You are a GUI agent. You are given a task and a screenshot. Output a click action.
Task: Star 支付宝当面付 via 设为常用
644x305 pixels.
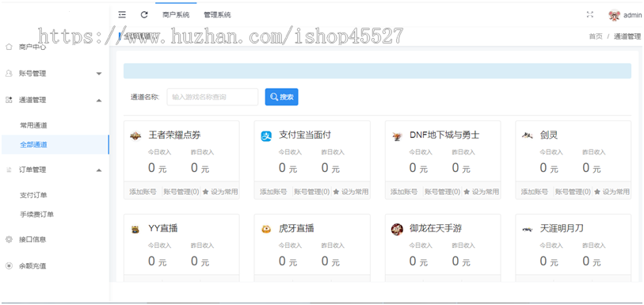pos(351,192)
